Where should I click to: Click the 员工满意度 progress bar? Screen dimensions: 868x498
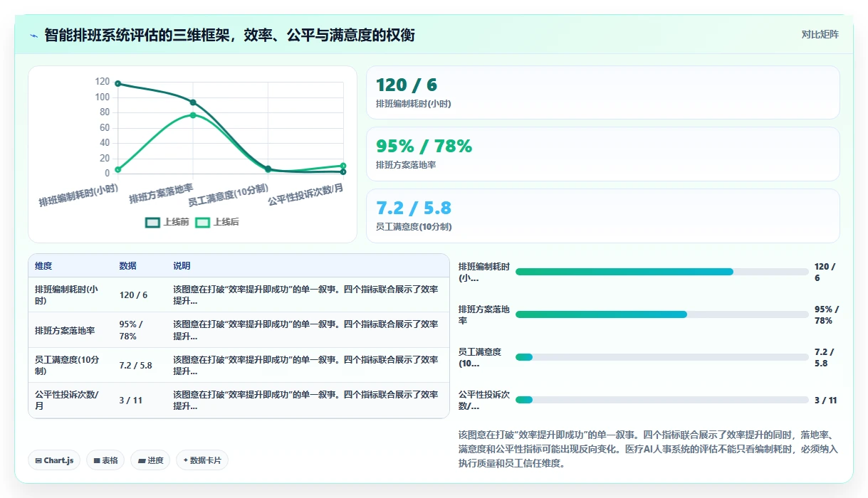(662, 357)
